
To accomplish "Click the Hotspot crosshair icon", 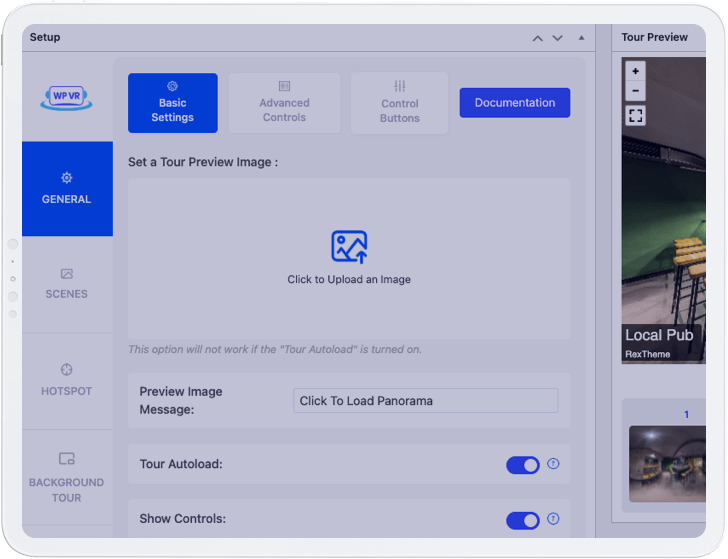I will [x=66, y=370].
